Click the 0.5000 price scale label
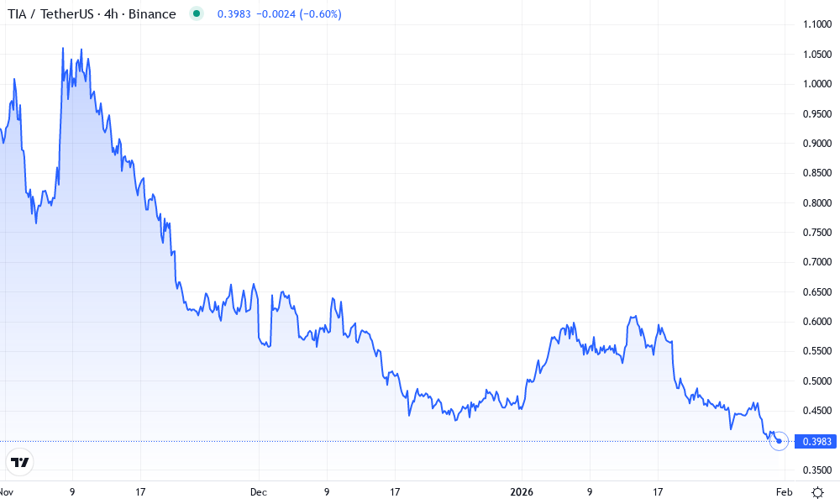This screenshot has width=840, height=504. 817,381
